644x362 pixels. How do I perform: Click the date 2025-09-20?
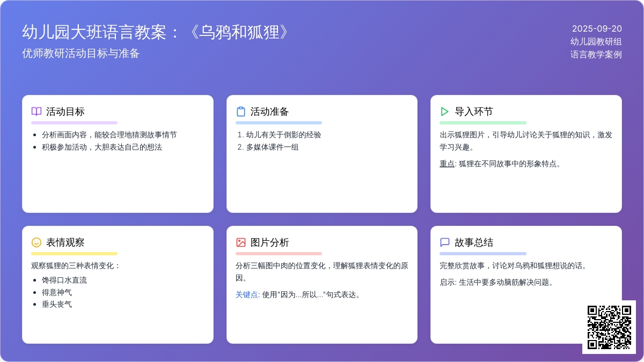coord(596,29)
